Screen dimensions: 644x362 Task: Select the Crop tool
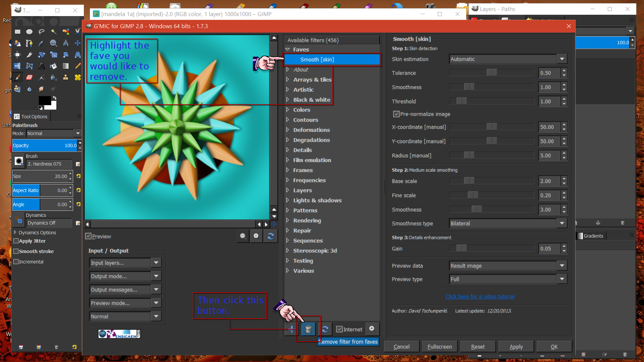pyautogui.click(x=30, y=55)
